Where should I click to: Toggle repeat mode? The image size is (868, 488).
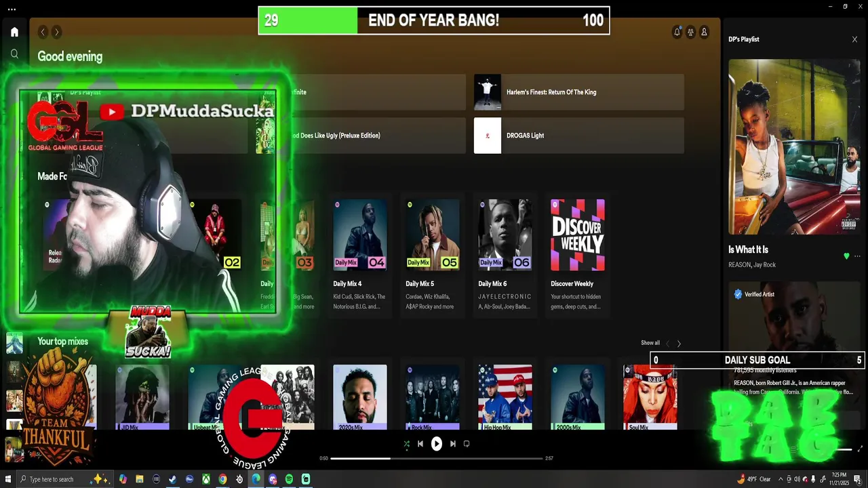pos(467,444)
